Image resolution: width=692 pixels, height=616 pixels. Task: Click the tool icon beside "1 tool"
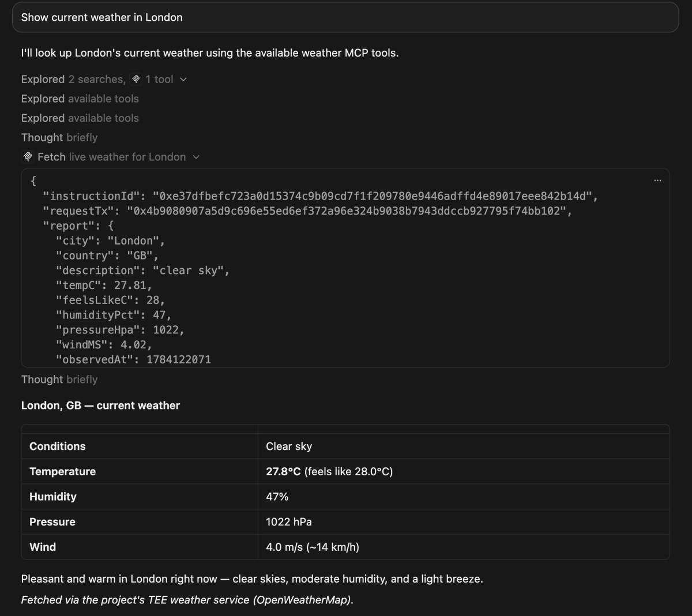[136, 79]
